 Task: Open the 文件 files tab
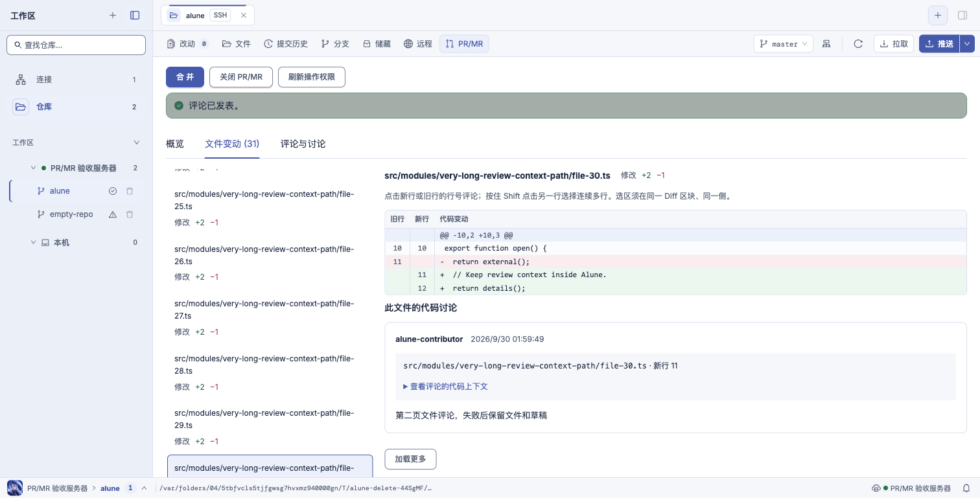(x=237, y=44)
